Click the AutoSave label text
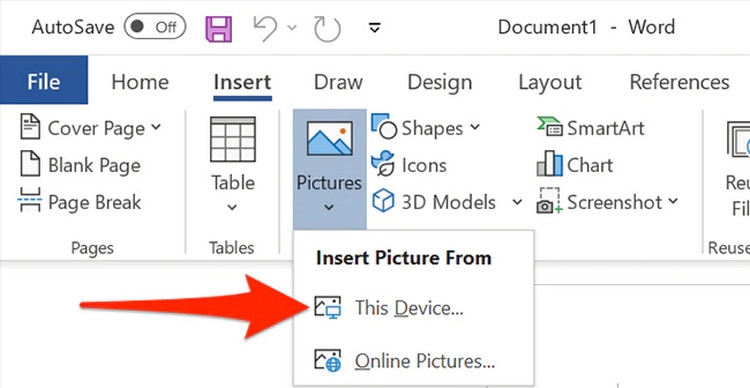This screenshot has height=388, width=750. pyautogui.click(x=73, y=27)
